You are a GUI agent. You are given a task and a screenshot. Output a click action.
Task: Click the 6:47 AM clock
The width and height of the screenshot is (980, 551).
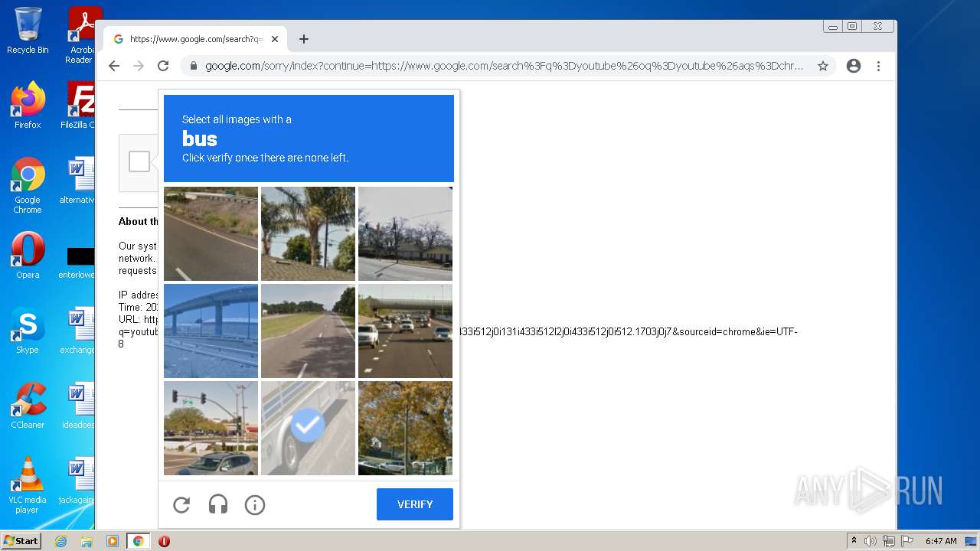(x=941, y=541)
